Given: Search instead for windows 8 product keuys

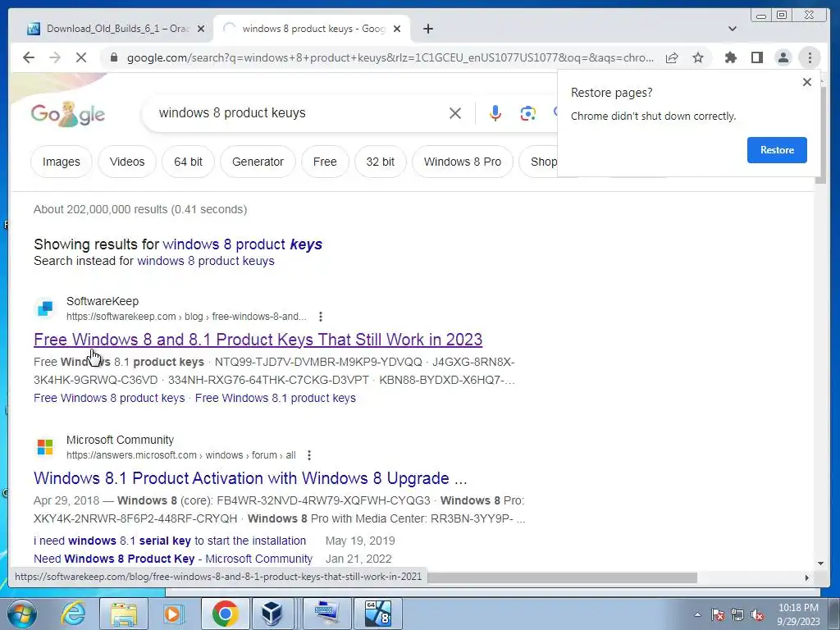Looking at the screenshot, I should [x=206, y=261].
